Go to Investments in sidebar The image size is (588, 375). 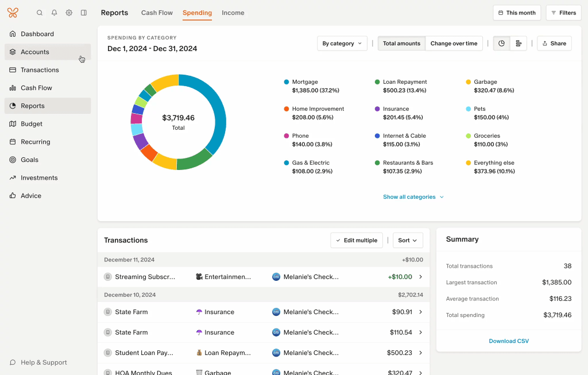[39, 178]
